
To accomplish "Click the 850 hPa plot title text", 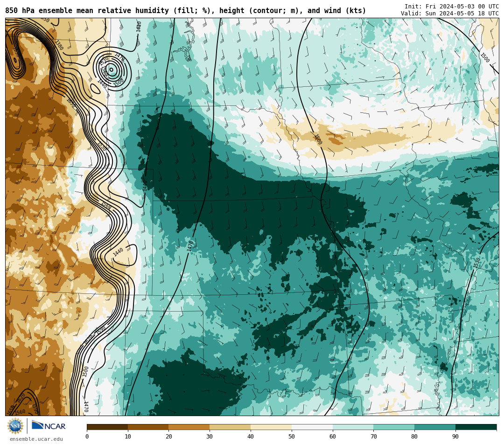I will coord(185,11).
